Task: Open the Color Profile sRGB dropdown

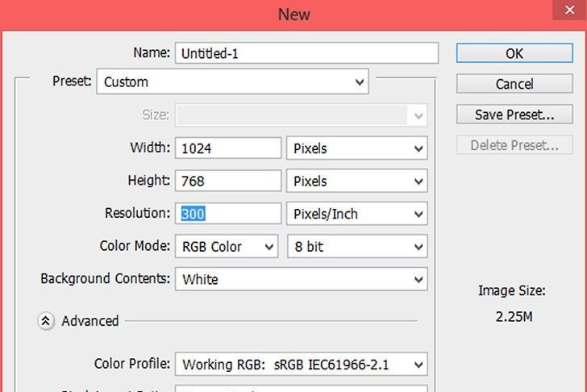Action: coord(301,365)
